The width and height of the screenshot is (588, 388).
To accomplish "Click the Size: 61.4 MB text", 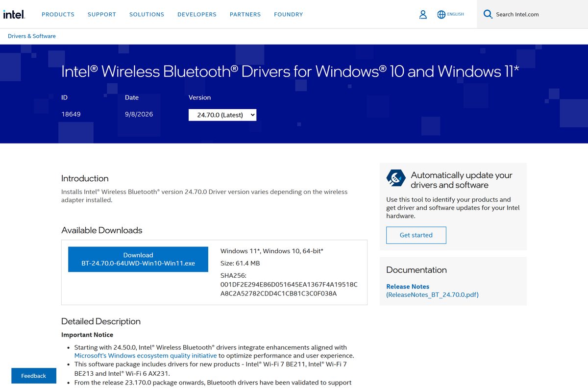I will pos(240,263).
